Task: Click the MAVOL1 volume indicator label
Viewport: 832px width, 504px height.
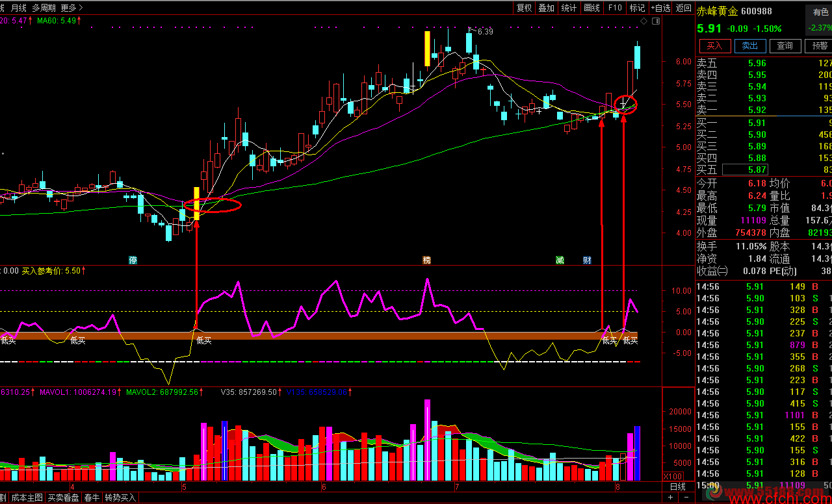Action: pyautogui.click(x=82, y=392)
